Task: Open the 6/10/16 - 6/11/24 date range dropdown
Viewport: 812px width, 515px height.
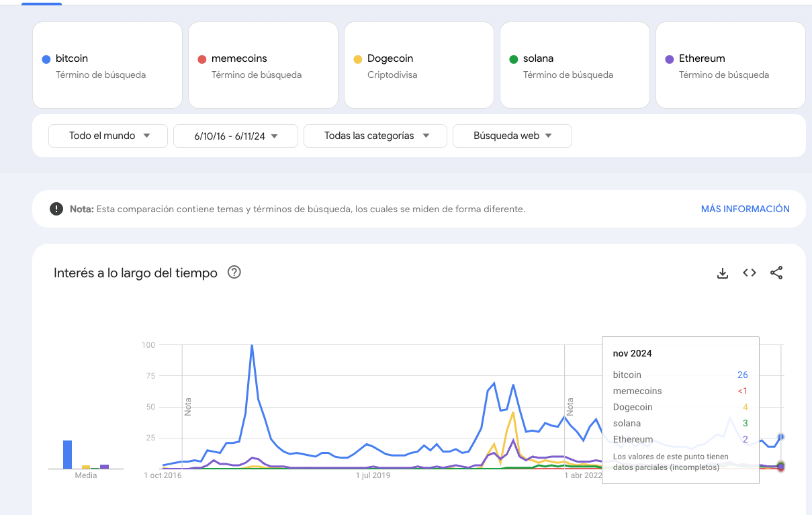Action: [x=236, y=136]
